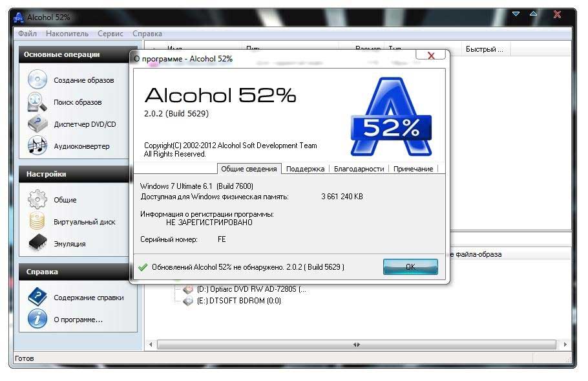Click the Эмуляция link text
588x381 pixels.
69,244
